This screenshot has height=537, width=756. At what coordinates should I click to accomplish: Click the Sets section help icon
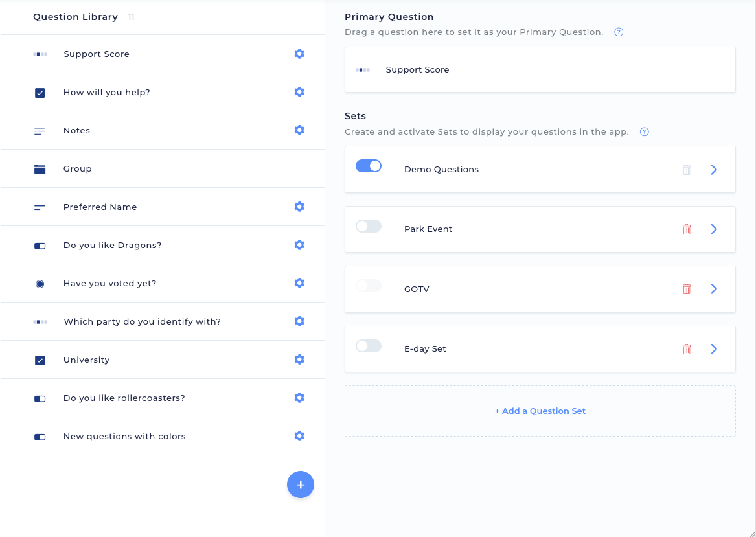click(x=644, y=131)
